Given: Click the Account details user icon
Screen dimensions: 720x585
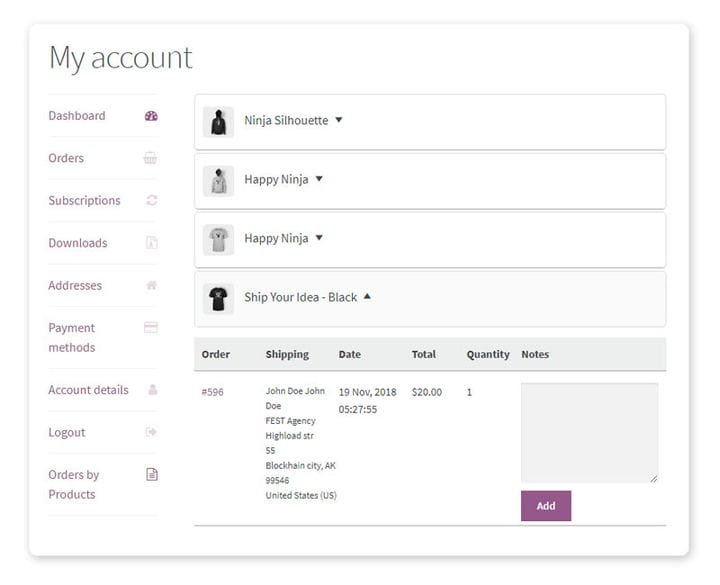Looking at the screenshot, I should tap(152, 389).
